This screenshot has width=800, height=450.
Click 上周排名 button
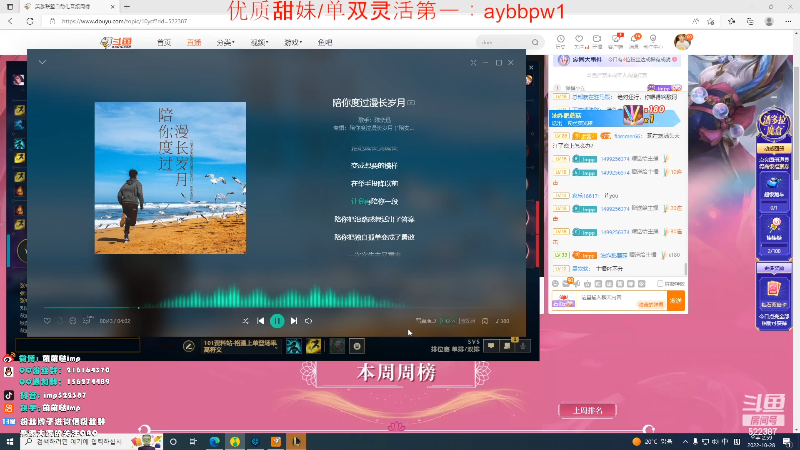[587, 410]
